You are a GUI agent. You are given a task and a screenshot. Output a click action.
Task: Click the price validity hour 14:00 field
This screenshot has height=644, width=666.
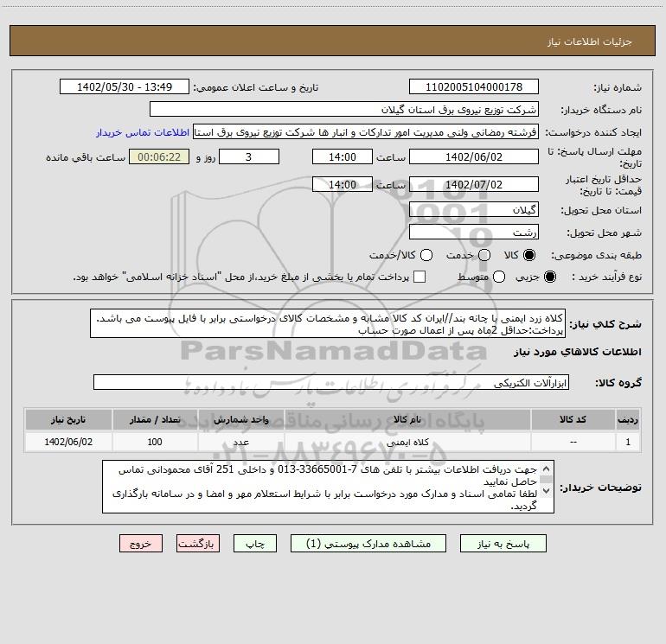tap(343, 184)
